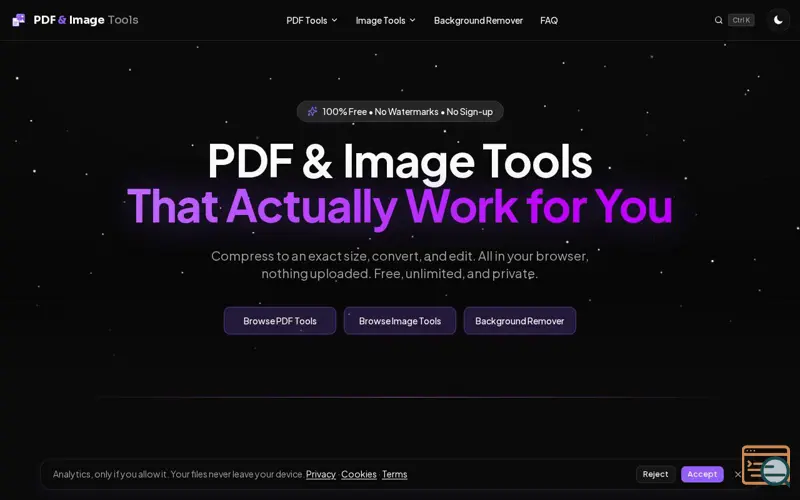
Task: Click the 'Compress to an exact size' description
Action: click(x=400, y=265)
